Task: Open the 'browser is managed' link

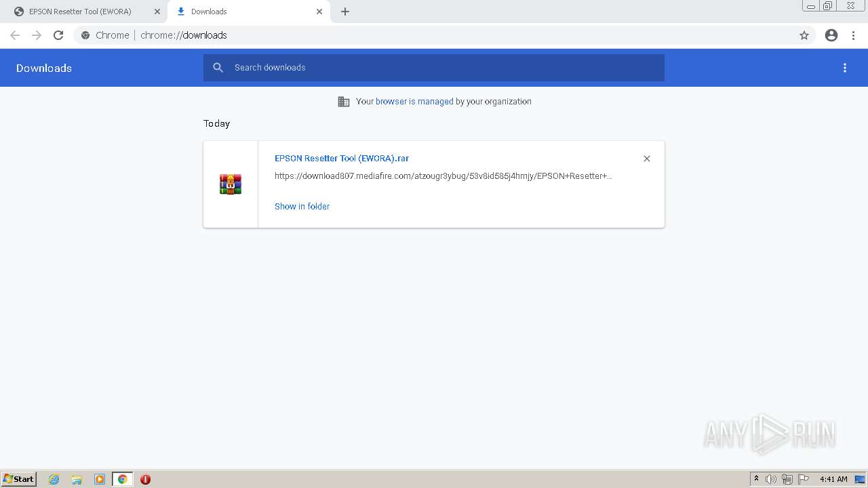Action: click(414, 101)
